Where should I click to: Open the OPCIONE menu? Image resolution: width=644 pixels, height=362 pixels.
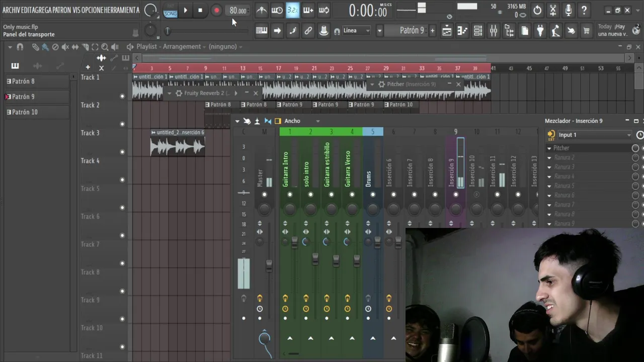pyautogui.click(x=93, y=10)
